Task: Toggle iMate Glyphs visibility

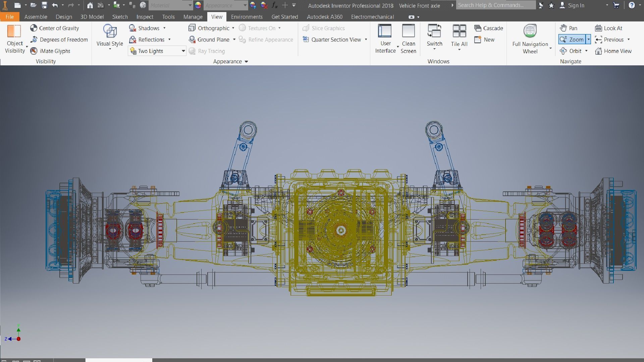Action: coord(34,51)
